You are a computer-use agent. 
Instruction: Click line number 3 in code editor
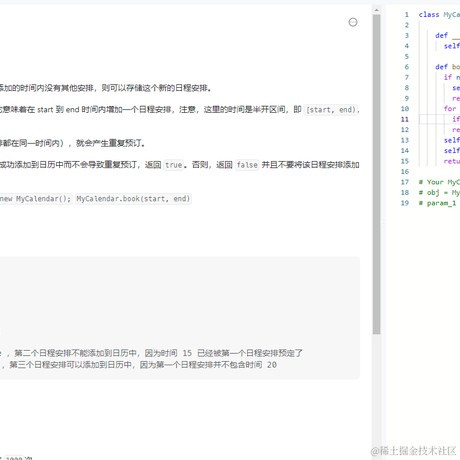click(x=406, y=36)
